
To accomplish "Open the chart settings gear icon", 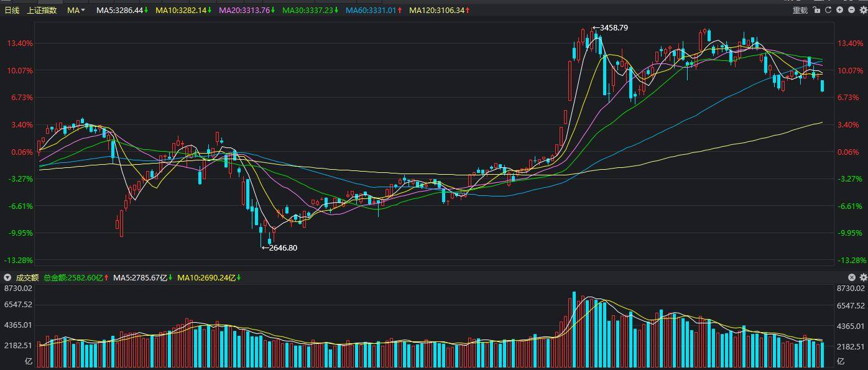I will [x=863, y=9].
